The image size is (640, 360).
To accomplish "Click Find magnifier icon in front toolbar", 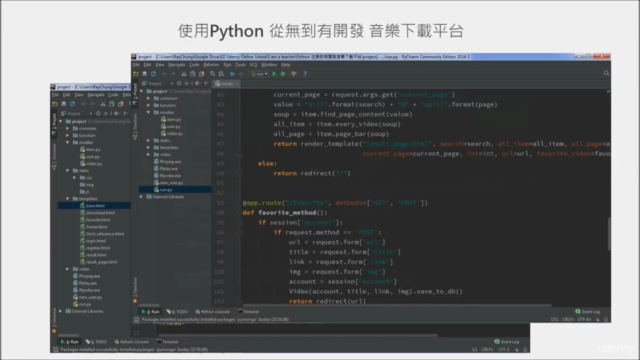I will [x=213, y=74].
